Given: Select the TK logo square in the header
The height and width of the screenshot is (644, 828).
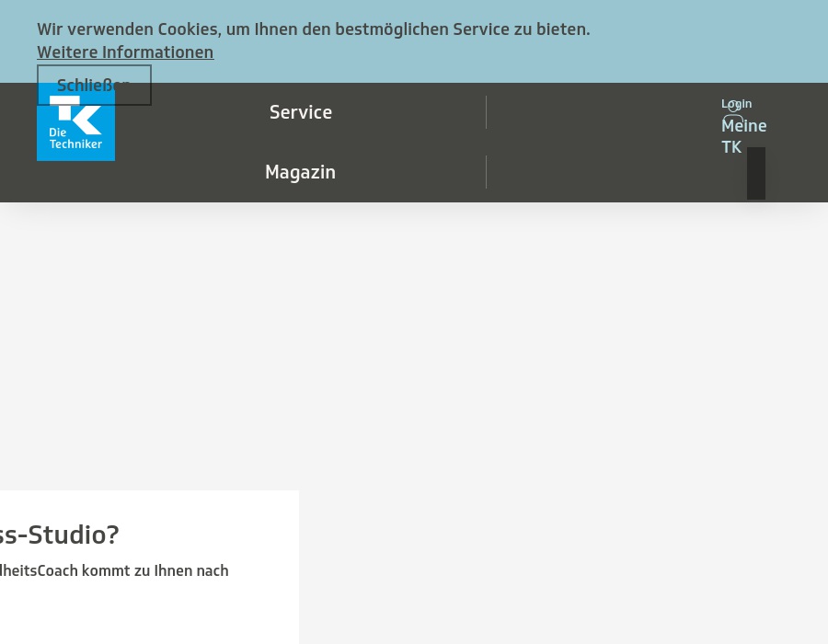Looking at the screenshot, I should (75, 121).
